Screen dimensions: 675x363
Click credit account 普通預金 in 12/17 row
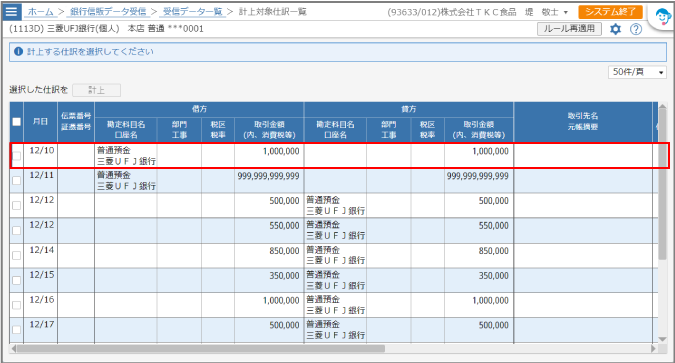coord(323,324)
